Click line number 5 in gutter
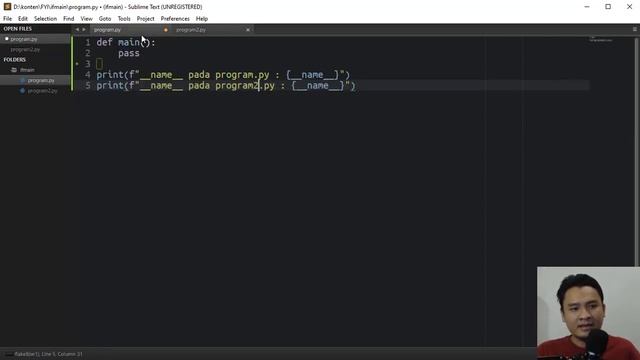 click(87, 85)
